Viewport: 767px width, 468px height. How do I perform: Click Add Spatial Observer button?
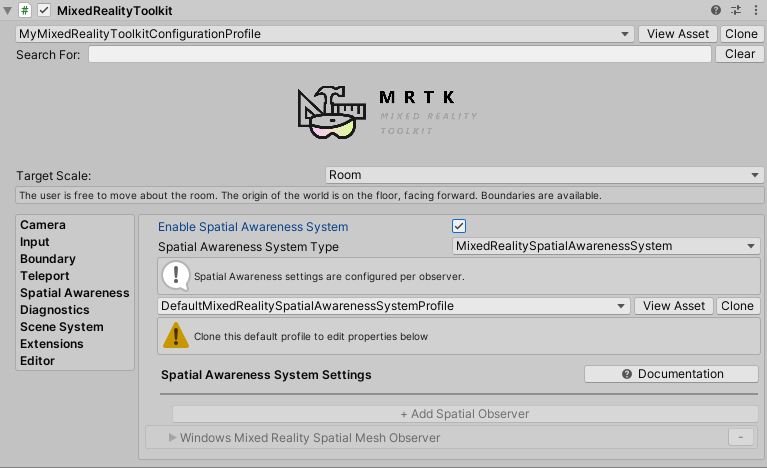click(x=465, y=414)
